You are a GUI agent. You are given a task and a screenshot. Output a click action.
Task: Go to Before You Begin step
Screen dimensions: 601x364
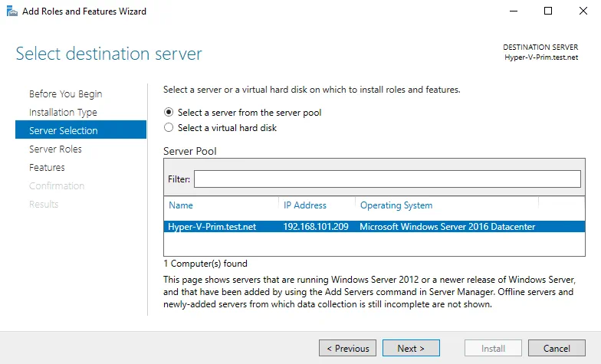coord(65,94)
